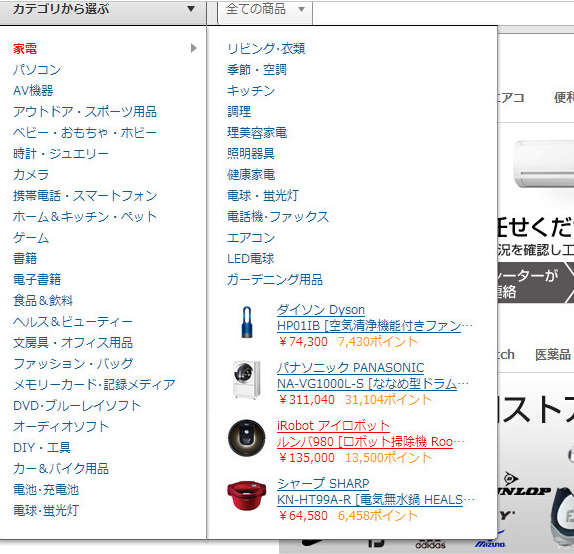
Task: Select the DIY・工具 category
Action: (42, 447)
